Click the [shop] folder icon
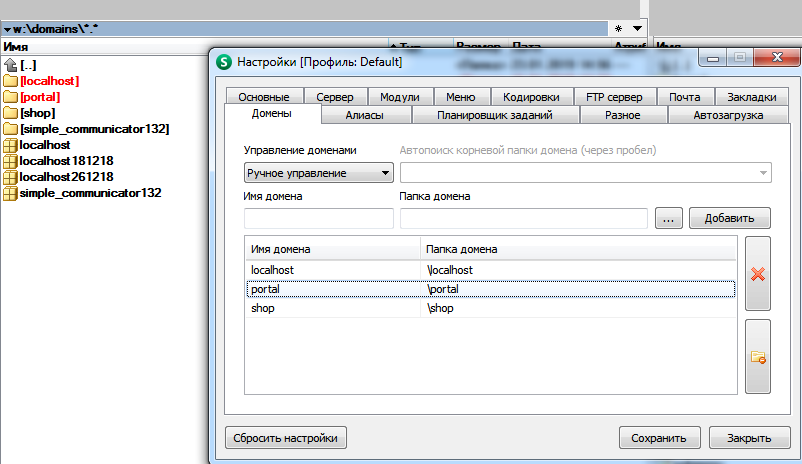Image resolution: width=802 pixels, height=464 pixels. point(11,113)
